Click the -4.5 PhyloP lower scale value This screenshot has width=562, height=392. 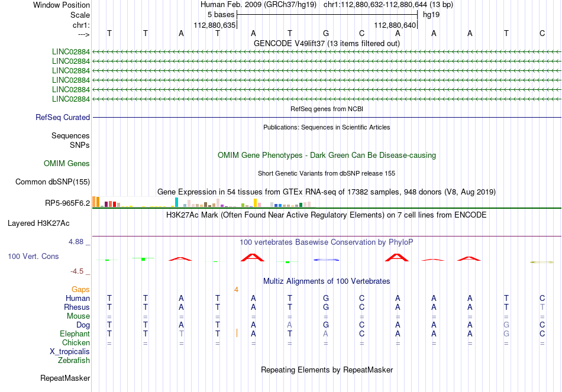click(77, 271)
